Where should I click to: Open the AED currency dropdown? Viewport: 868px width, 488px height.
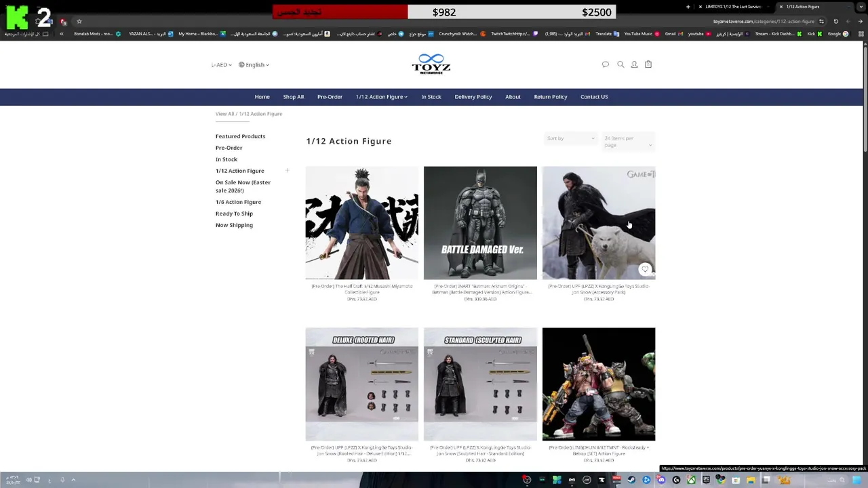(x=222, y=65)
